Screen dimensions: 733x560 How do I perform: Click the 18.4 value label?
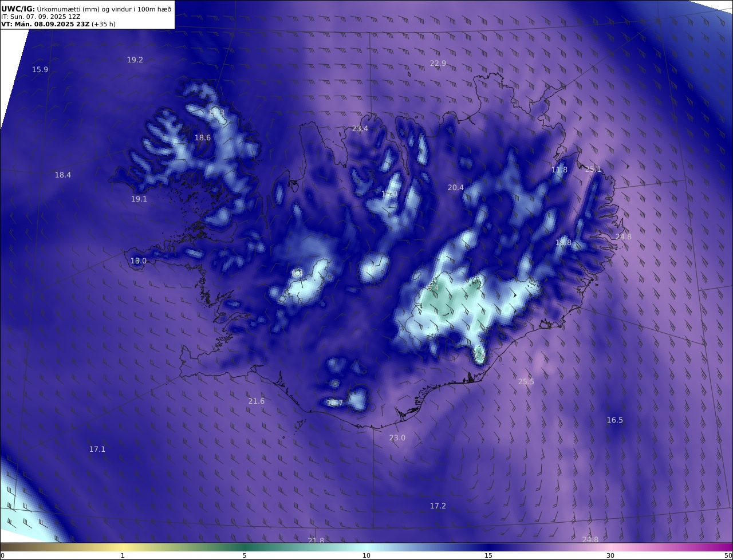tap(63, 175)
